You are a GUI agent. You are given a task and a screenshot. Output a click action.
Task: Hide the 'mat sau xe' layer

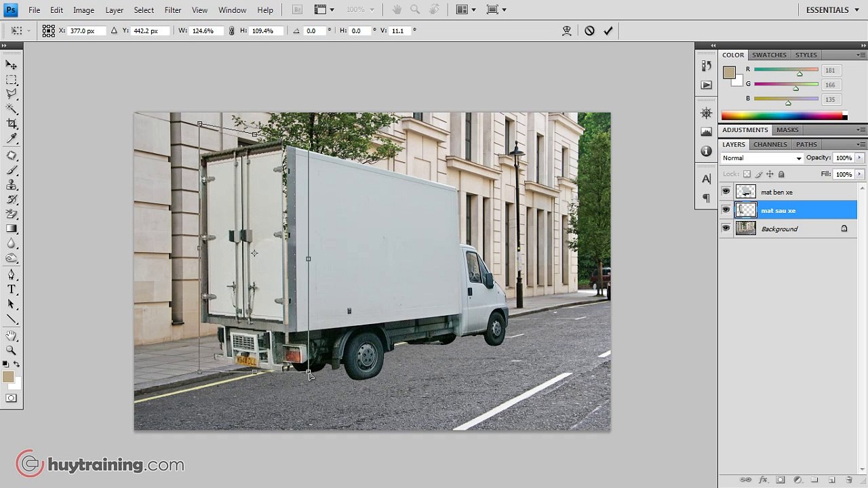[726, 210]
